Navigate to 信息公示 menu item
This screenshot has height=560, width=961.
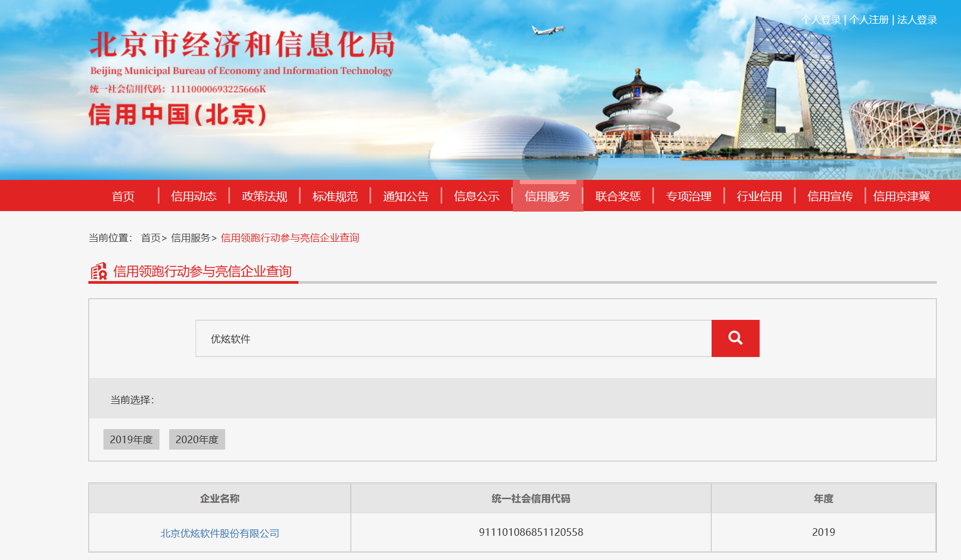pos(476,197)
